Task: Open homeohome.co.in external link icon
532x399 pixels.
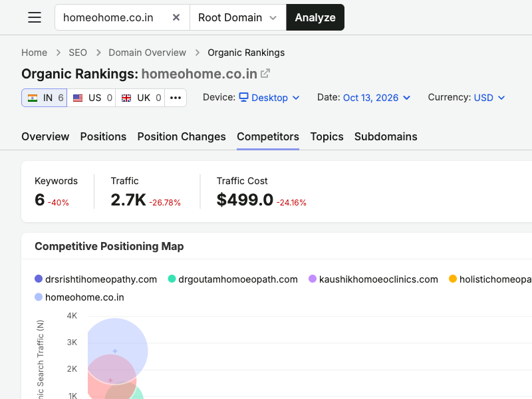Action: [265, 73]
